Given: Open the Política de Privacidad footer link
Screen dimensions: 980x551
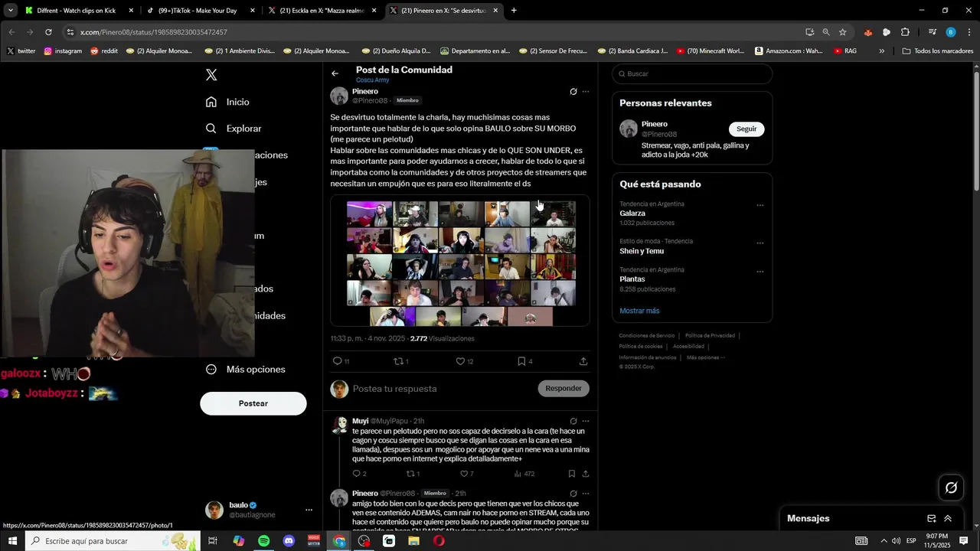Looking at the screenshot, I should tap(710, 336).
